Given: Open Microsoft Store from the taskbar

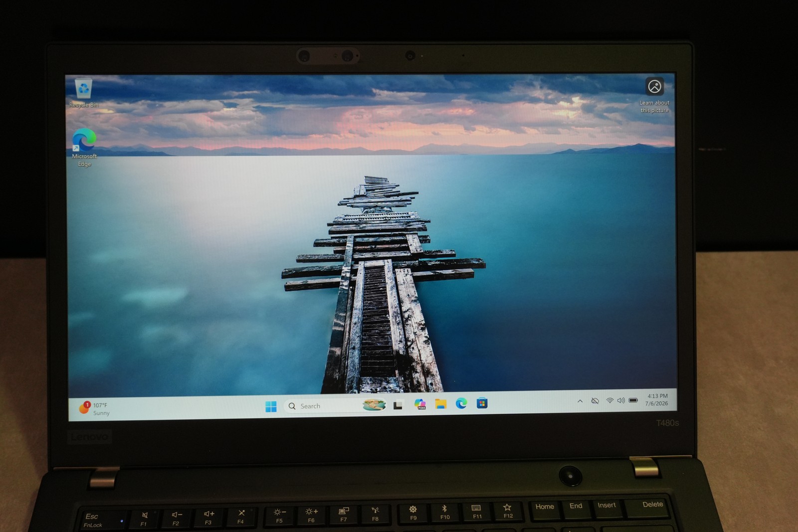Looking at the screenshot, I should tap(482, 403).
